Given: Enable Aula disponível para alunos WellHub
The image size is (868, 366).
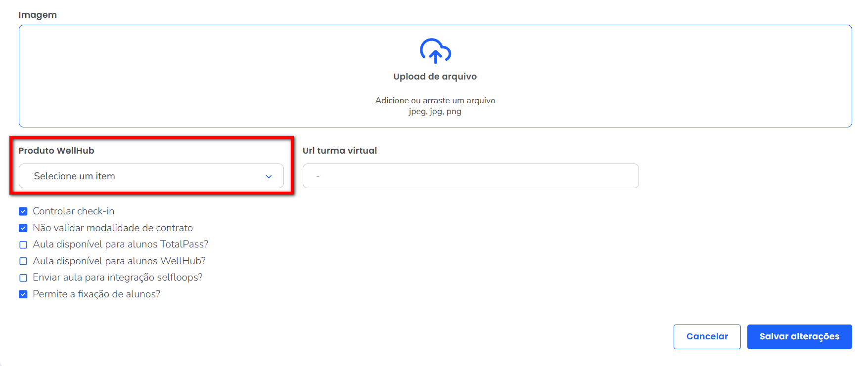Looking at the screenshot, I should [23, 261].
